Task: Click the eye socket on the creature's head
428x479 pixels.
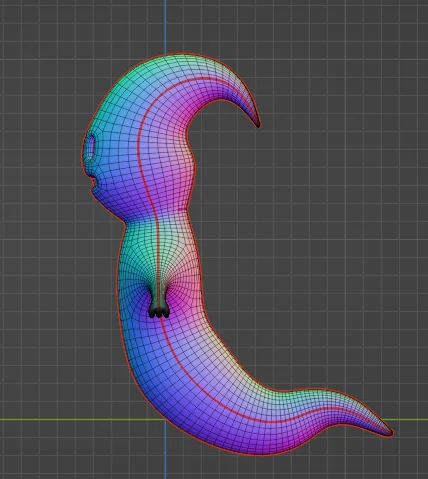Action: click(90, 147)
